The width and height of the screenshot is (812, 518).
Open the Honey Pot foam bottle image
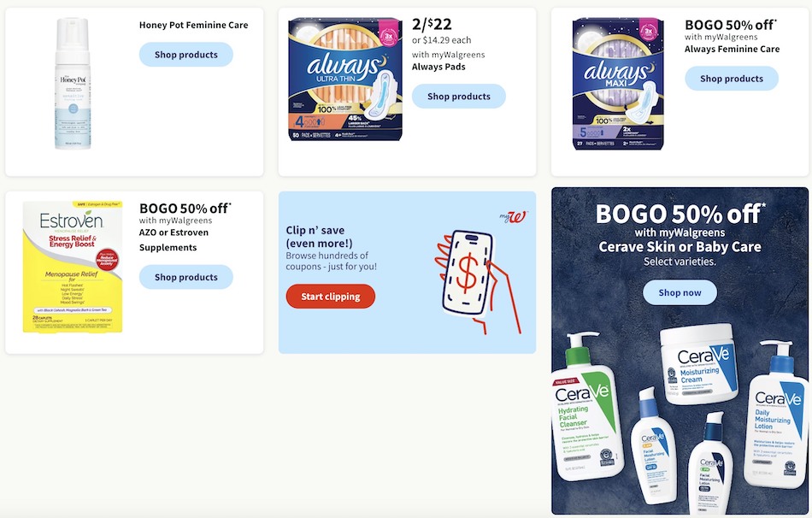[x=73, y=84]
